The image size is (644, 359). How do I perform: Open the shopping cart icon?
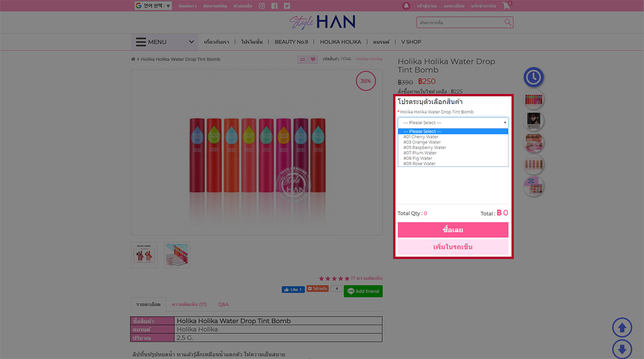tap(506, 6)
